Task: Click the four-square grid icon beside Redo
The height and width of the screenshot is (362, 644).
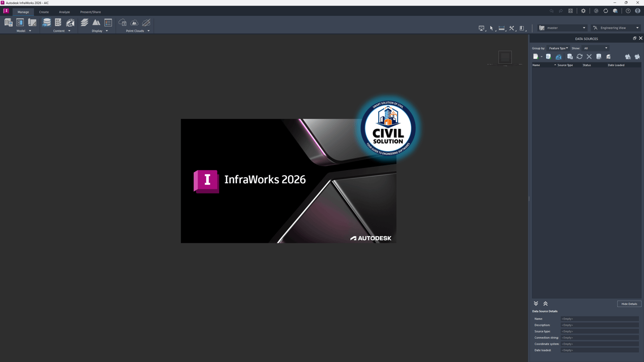Action: tap(571, 11)
